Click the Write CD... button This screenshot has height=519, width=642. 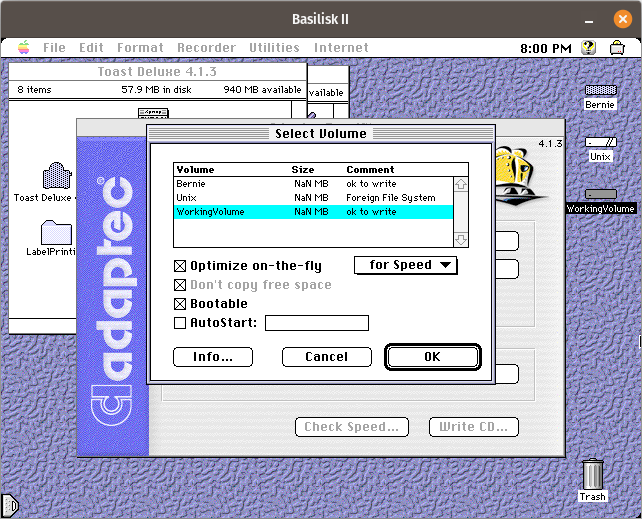[x=474, y=427]
